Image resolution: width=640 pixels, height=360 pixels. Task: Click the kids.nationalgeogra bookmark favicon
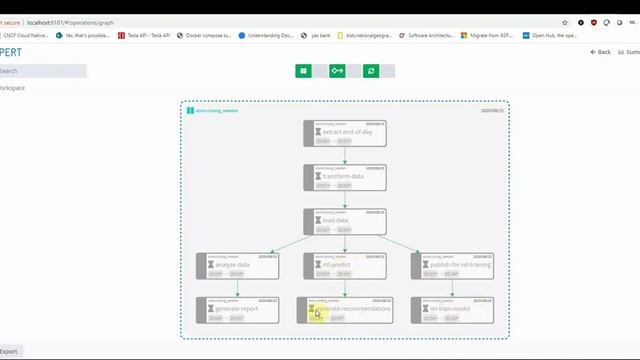click(x=340, y=36)
